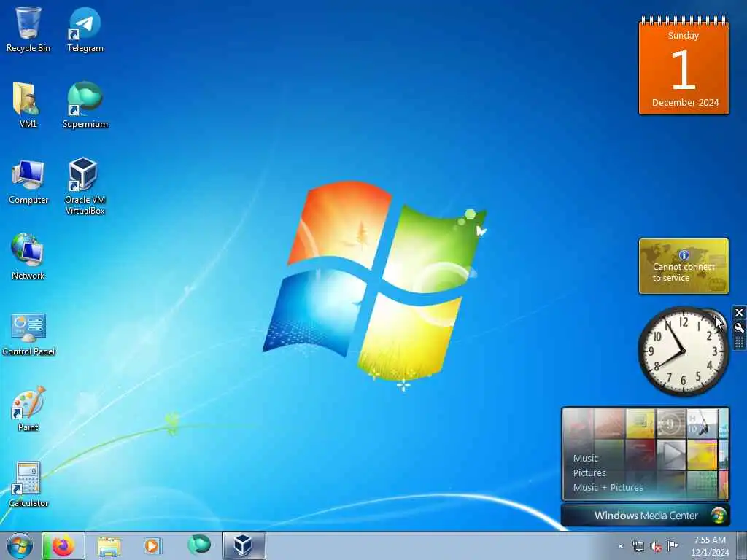The height and width of the screenshot is (560, 747).
Task: Open Firefox from the taskbar
Action: [x=63, y=545]
